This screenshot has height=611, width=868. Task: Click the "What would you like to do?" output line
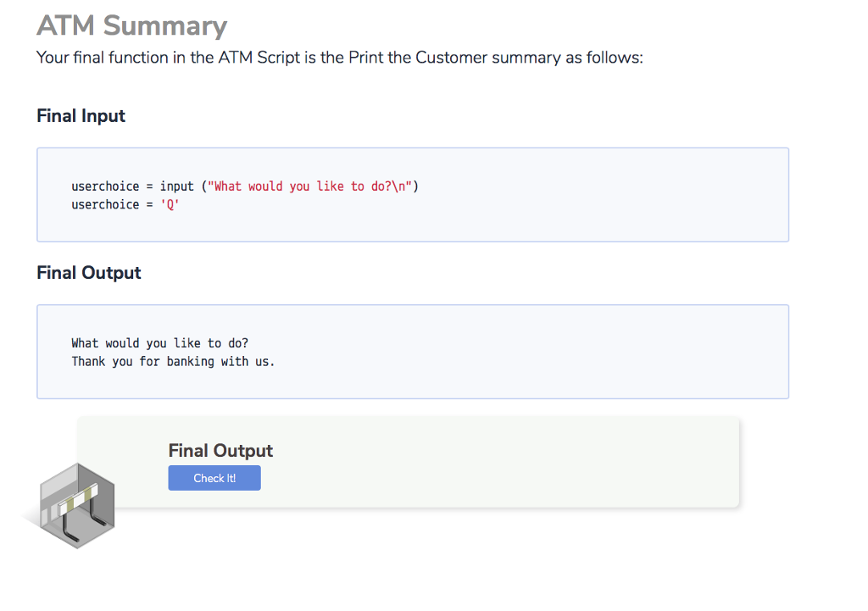coord(159,343)
